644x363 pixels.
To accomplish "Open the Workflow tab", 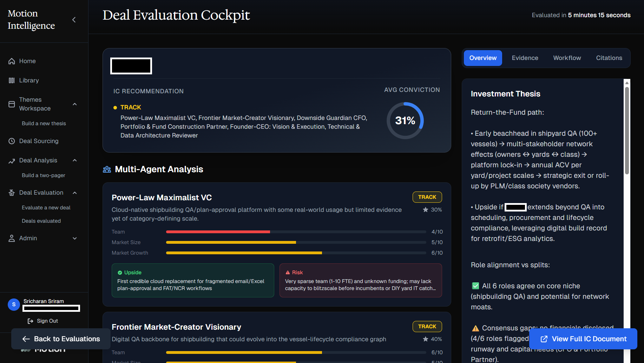I will (x=567, y=58).
